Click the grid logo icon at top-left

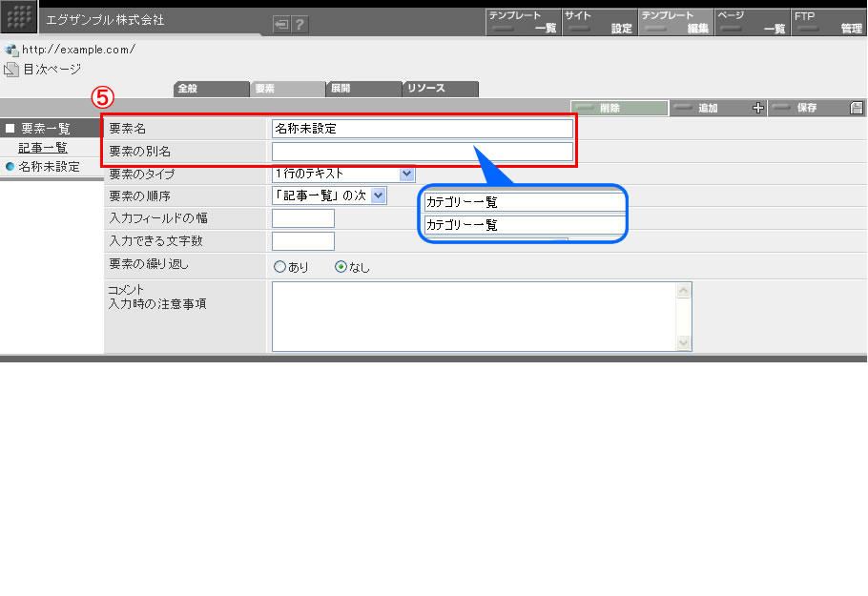click(19, 19)
